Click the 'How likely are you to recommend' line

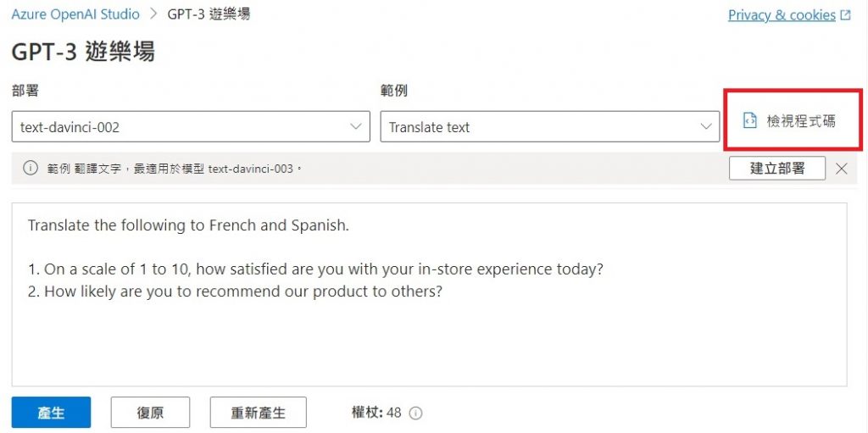[x=235, y=291]
